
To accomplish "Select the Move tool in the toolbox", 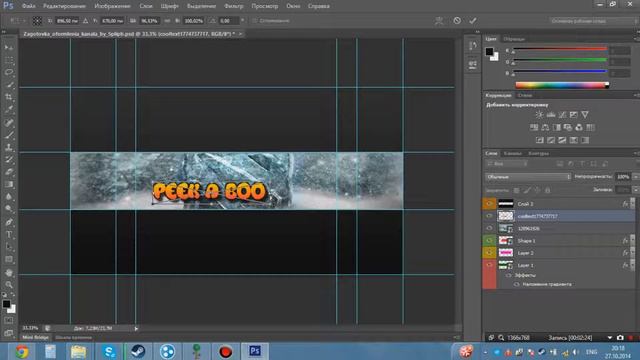I will 9,48.
